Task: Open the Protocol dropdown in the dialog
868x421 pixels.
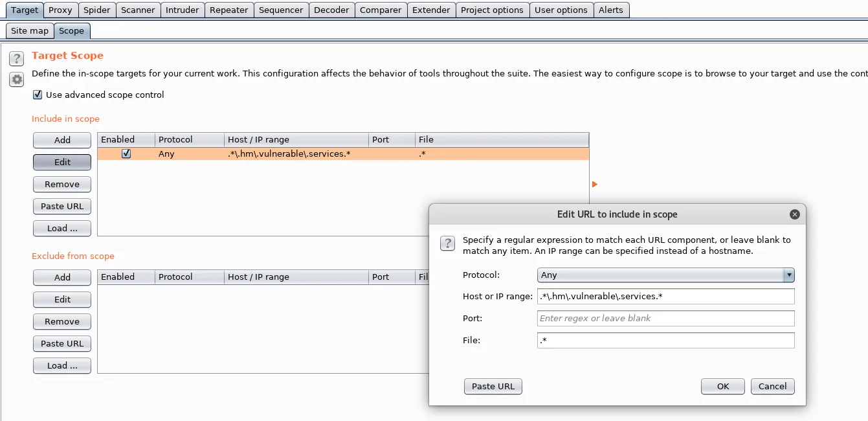Action: [665, 275]
